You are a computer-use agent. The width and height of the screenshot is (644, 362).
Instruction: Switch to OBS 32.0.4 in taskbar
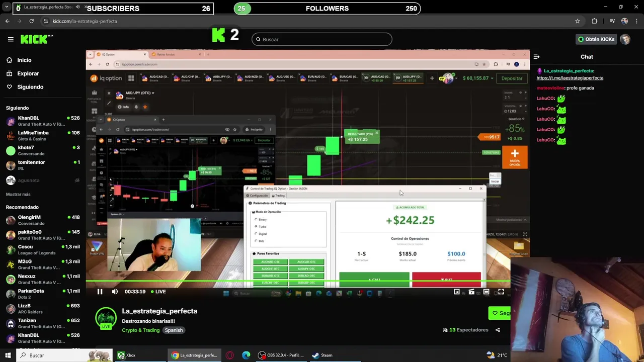(280, 355)
